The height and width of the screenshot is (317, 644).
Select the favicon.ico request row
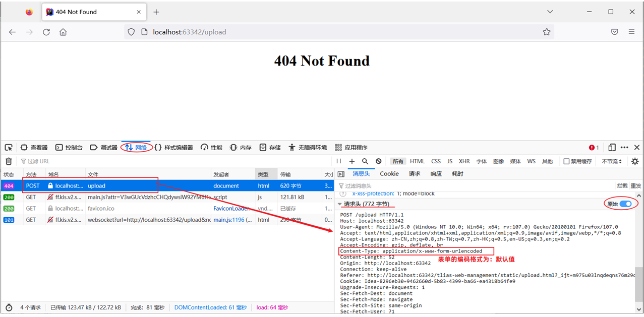tap(166, 208)
